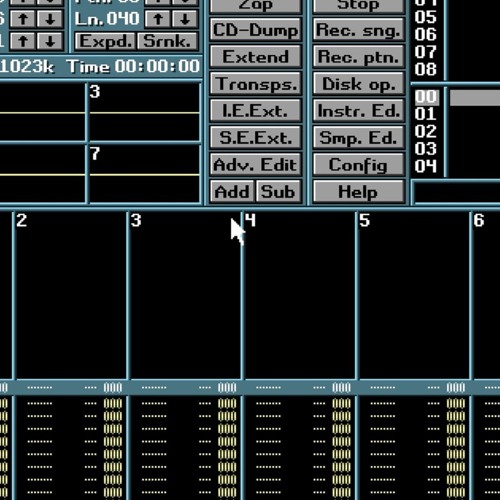This screenshot has height=500, width=500.
Task: Click up arrow in the Spd. row ending in 6
Action: (23, 19)
